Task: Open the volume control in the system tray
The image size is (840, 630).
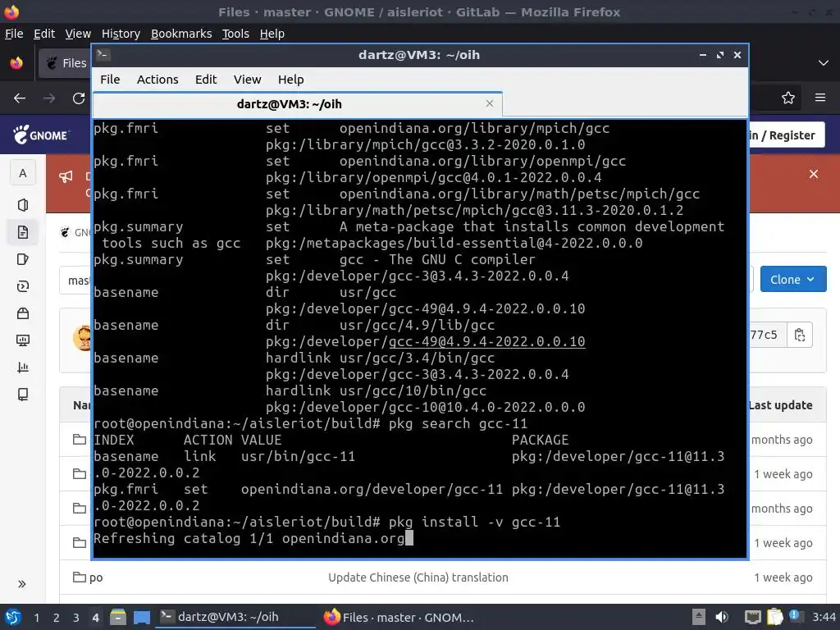Action: click(722, 617)
